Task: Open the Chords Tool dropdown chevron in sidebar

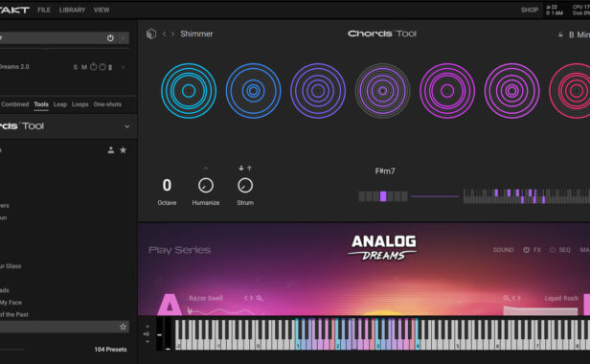Action: pos(126,126)
